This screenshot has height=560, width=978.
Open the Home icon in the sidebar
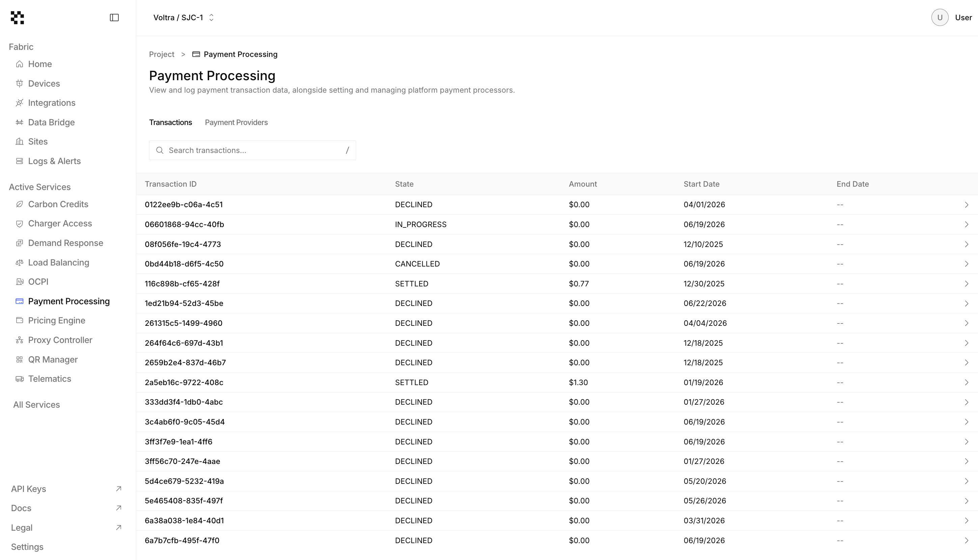(x=20, y=64)
